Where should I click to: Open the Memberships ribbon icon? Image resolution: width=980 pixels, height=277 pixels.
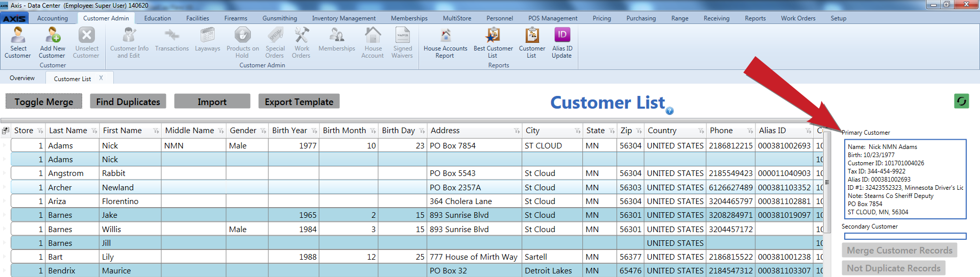(x=336, y=39)
